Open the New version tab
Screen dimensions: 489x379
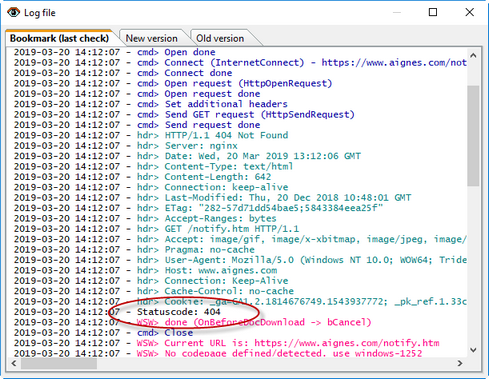(152, 38)
